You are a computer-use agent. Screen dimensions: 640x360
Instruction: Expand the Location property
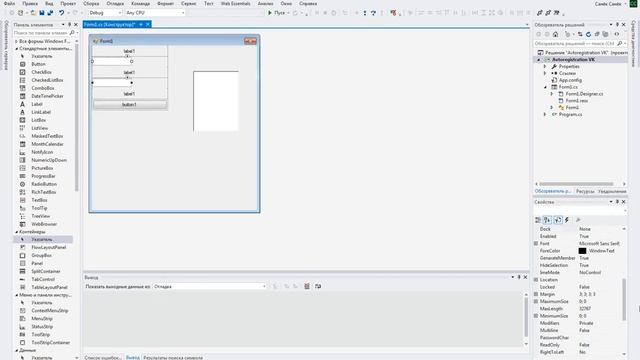(x=536, y=280)
